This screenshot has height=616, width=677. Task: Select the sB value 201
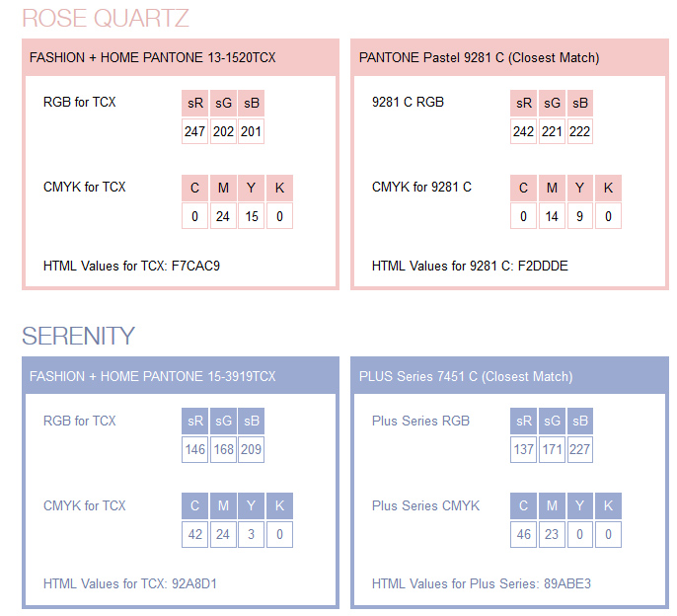[252, 131]
